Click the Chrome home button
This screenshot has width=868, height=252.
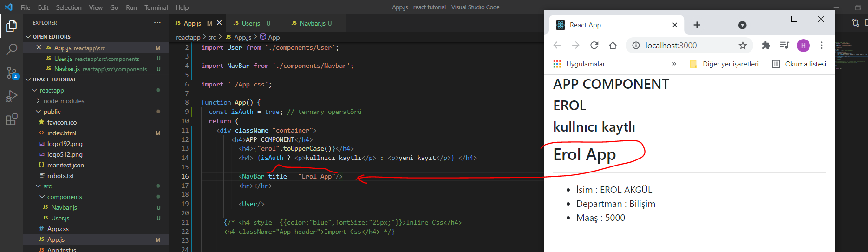pyautogui.click(x=613, y=45)
